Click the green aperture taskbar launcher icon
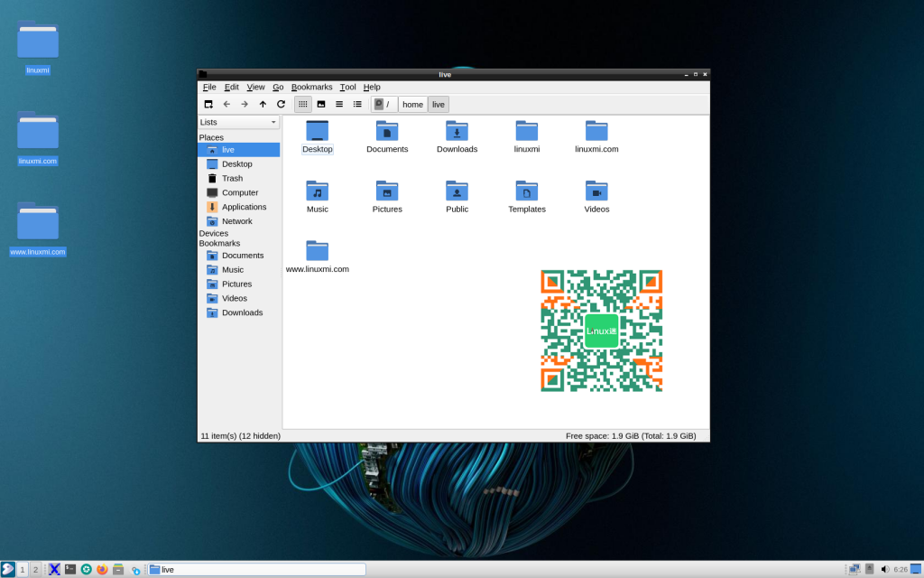924x578 pixels. (86, 569)
